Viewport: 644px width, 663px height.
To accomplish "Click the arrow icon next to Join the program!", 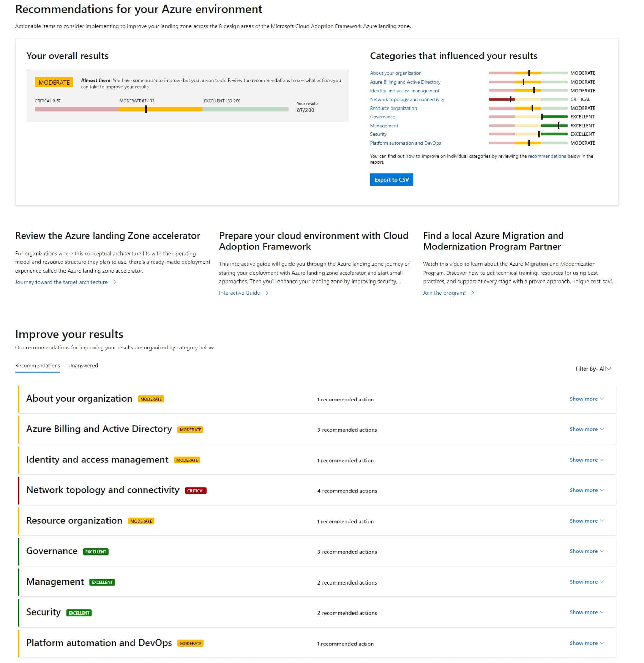I will 473,293.
